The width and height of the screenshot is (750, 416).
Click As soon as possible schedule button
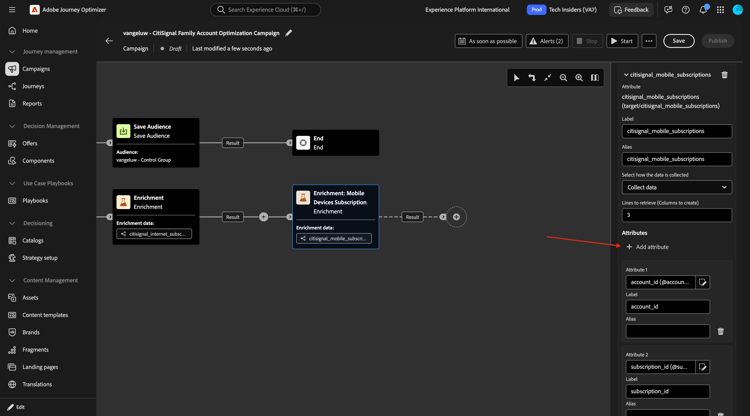coord(488,41)
